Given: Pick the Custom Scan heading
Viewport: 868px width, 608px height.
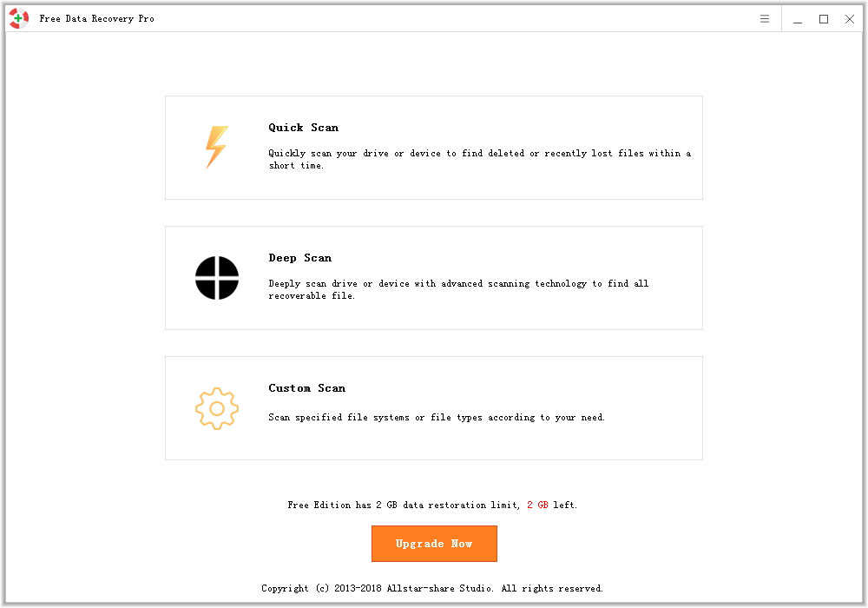Looking at the screenshot, I should [306, 388].
